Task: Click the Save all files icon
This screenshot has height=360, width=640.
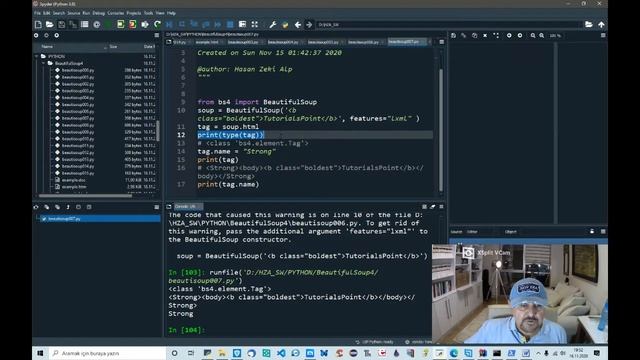Action: 73,24
